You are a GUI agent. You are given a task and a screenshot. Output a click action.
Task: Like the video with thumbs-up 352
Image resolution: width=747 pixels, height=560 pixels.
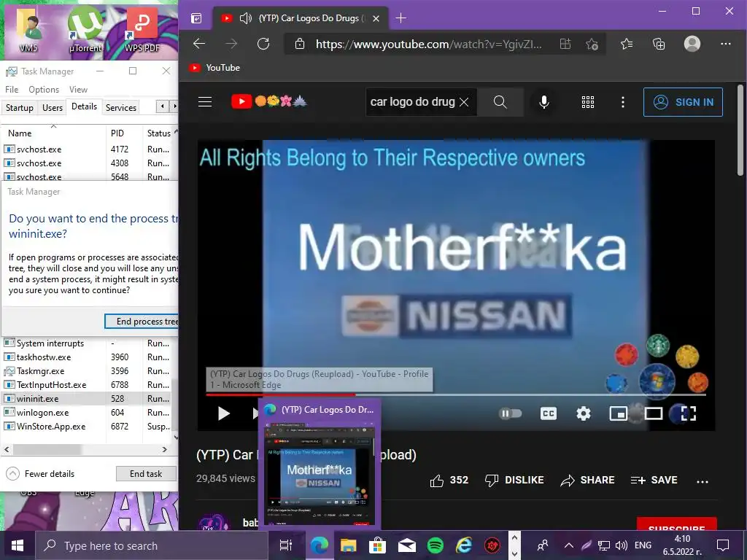pos(449,480)
